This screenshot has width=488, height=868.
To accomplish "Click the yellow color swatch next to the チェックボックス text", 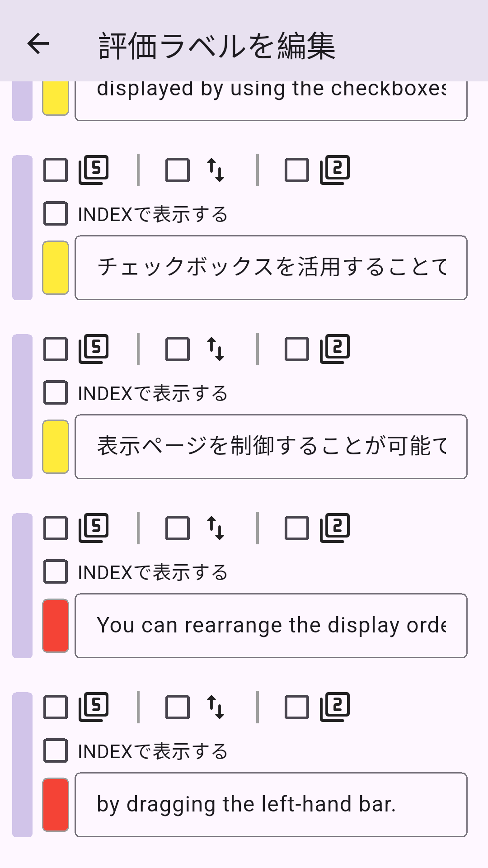I will (x=56, y=267).
